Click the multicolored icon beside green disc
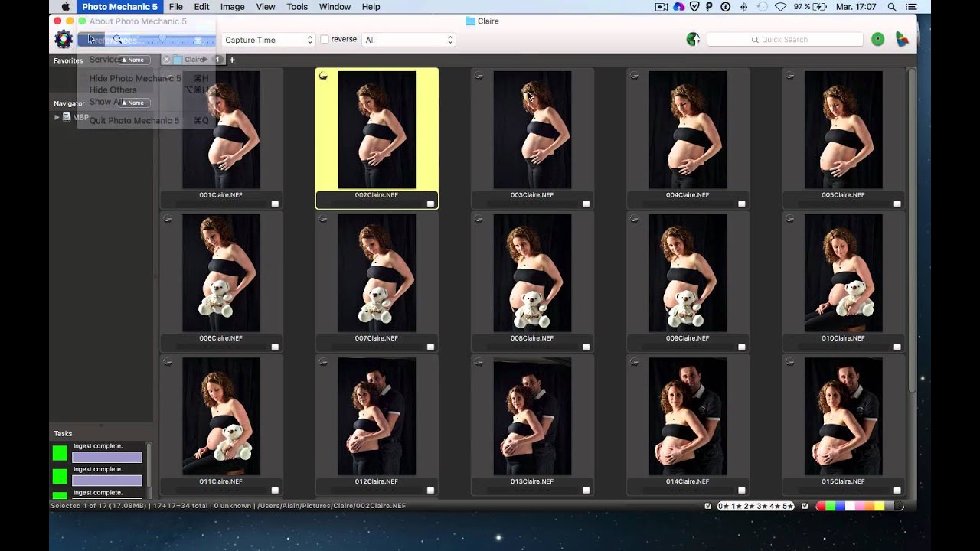Image resolution: width=980 pixels, height=551 pixels. click(903, 39)
